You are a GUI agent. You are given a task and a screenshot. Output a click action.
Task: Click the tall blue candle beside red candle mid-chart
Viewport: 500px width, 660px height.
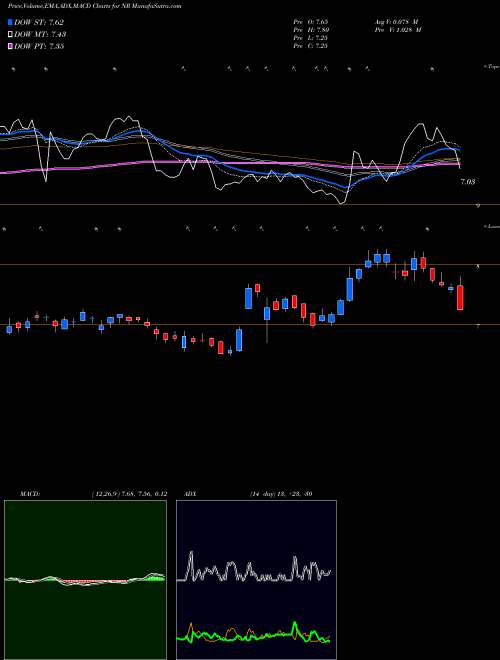(x=248, y=298)
